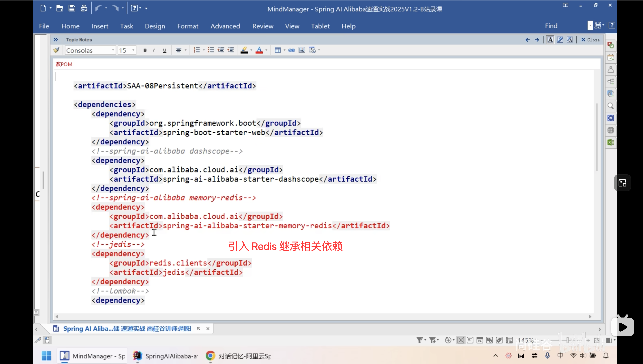Image resolution: width=643 pixels, height=364 pixels.
Task: Click the Save icon in quick access toolbar
Action: coord(72,8)
